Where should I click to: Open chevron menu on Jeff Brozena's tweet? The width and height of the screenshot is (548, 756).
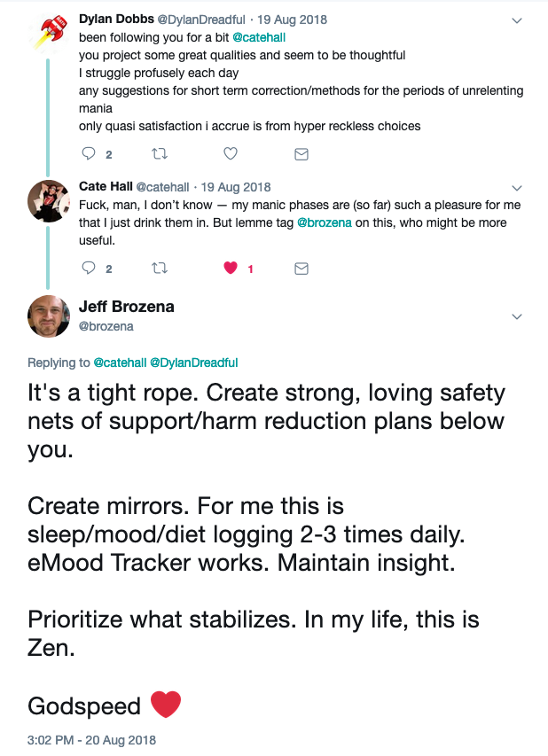[517, 316]
